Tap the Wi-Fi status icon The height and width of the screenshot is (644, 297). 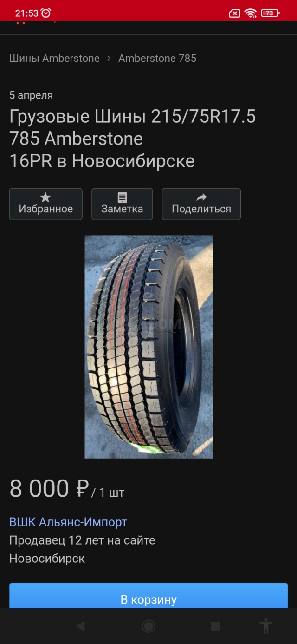251,13
